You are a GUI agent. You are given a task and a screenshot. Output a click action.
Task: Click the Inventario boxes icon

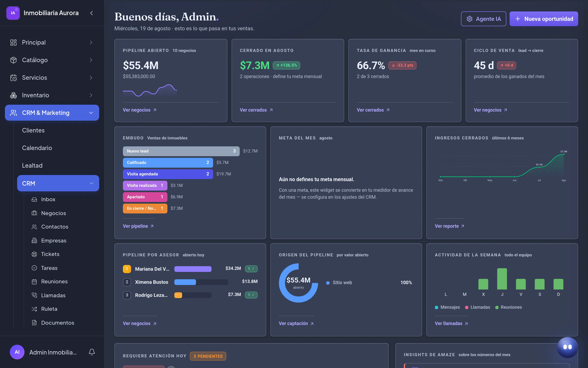point(13,95)
